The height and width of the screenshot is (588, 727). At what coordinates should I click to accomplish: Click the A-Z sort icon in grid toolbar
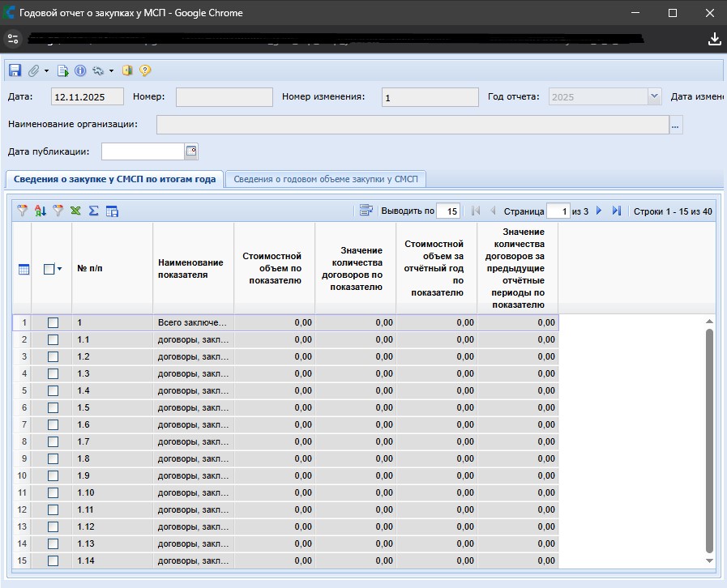[40, 211]
